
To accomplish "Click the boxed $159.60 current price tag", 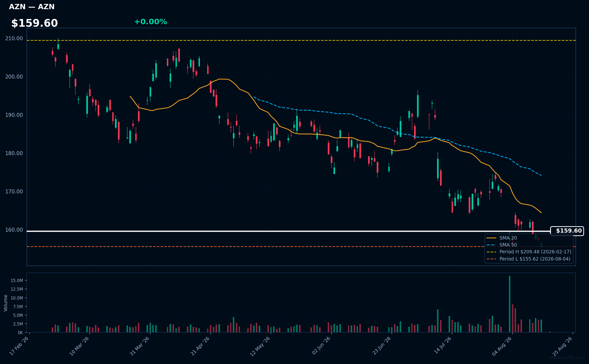I will tap(567, 231).
